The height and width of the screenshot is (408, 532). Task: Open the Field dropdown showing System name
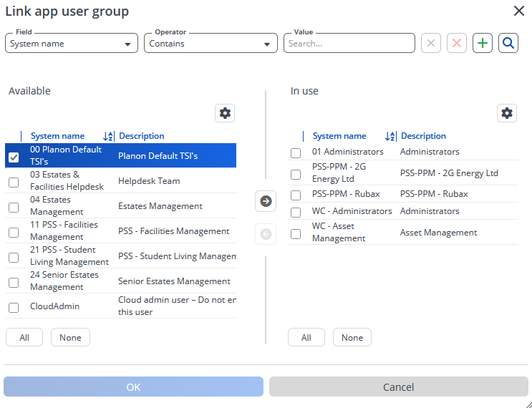[72, 43]
